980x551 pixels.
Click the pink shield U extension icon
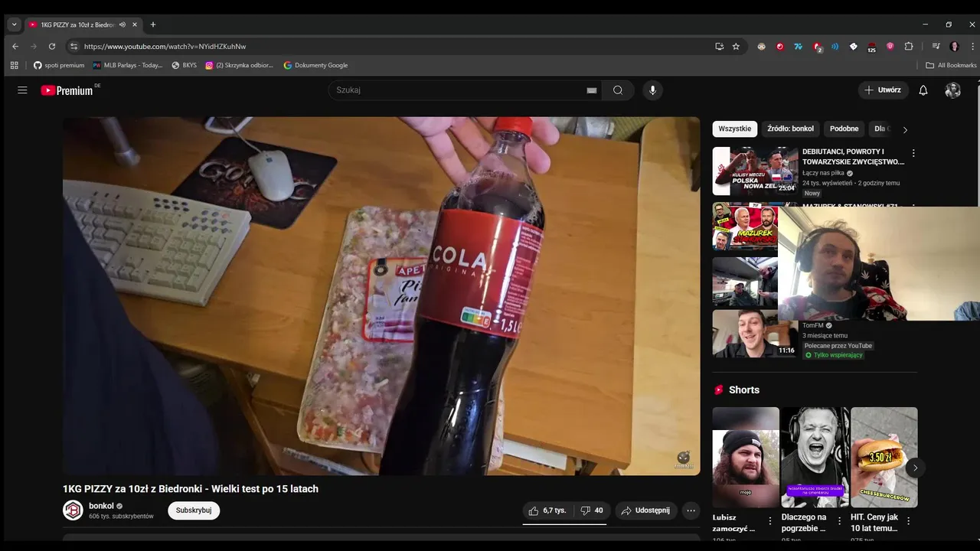tap(890, 46)
